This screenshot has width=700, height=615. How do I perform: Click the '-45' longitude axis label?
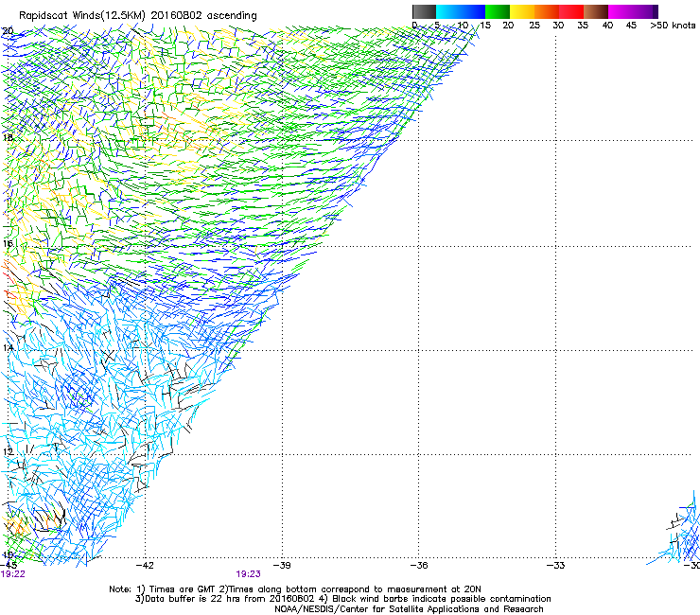(x=9, y=566)
